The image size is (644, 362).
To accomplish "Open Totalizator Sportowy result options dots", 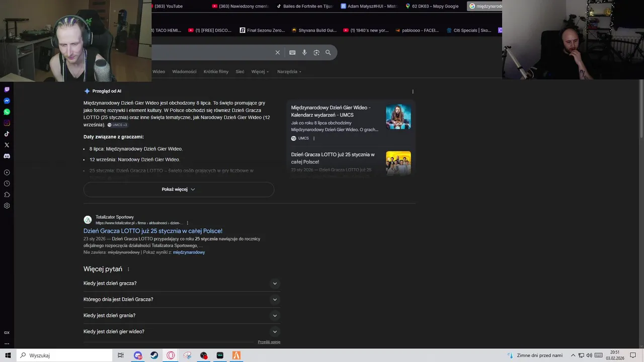I will [188, 223].
